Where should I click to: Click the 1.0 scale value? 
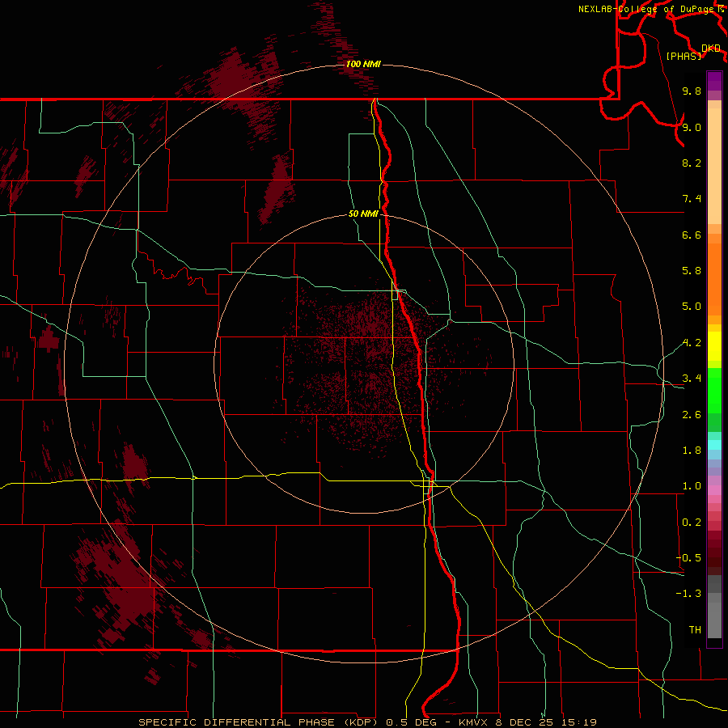(692, 486)
